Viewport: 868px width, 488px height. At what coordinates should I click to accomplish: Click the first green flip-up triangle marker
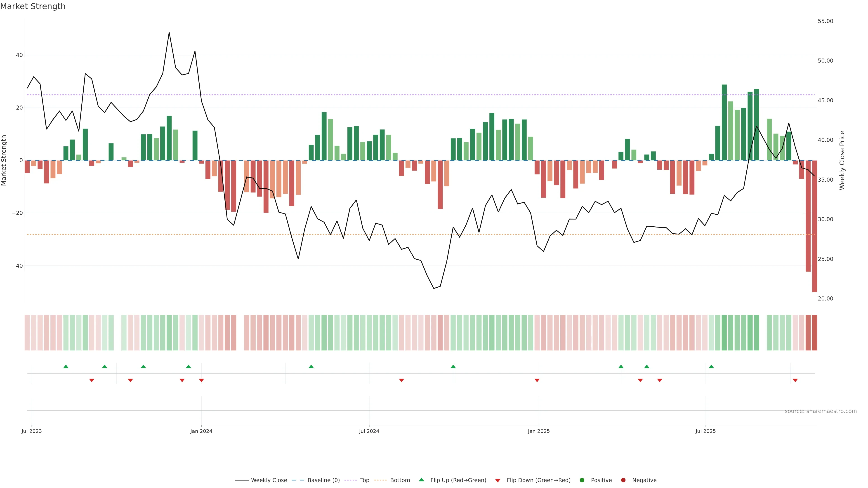click(x=66, y=366)
